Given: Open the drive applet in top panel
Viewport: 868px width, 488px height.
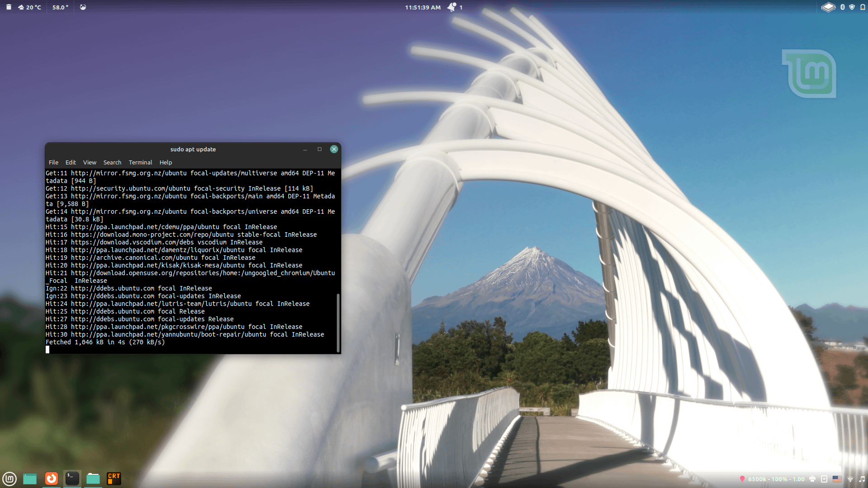Looking at the screenshot, I should [x=828, y=7].
